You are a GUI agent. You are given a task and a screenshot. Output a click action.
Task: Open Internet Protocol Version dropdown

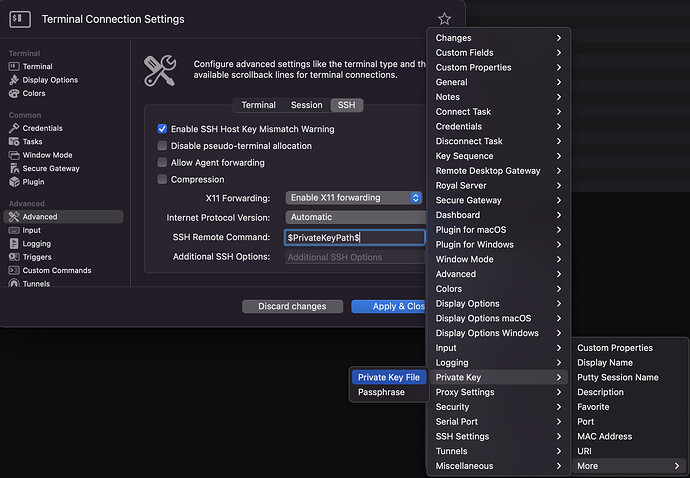point(355,217)
